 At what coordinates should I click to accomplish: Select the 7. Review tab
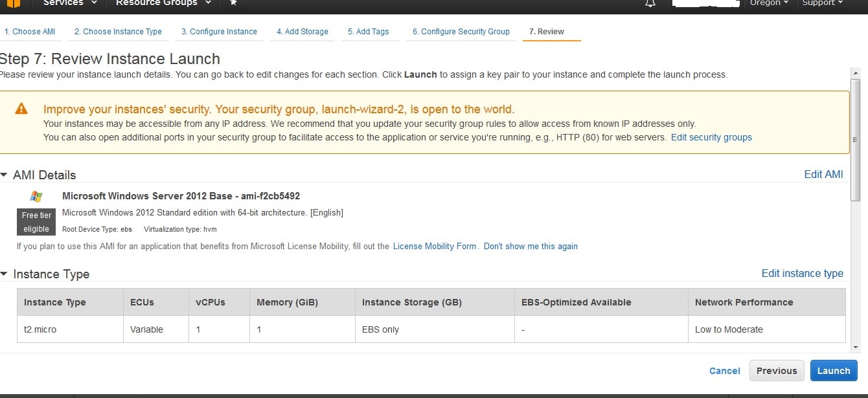click(546, 32)
